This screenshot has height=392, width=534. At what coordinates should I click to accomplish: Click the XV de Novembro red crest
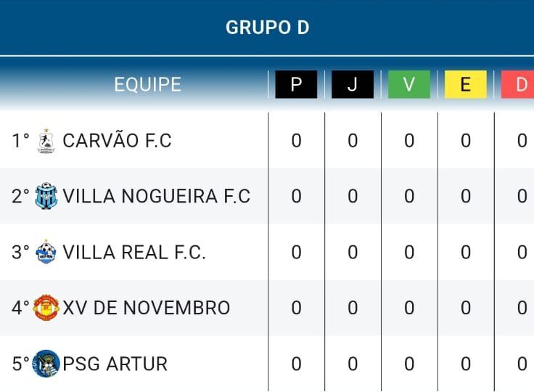click(x=46, y=308)
